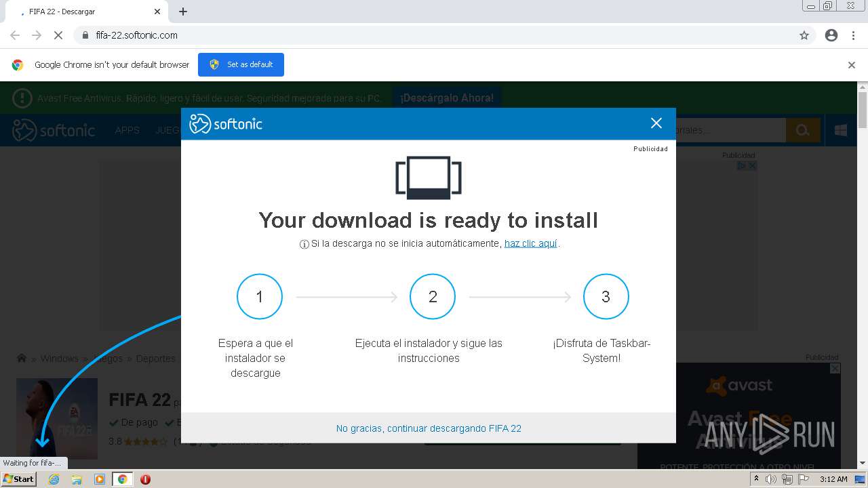This screenshot has height=488, width=868.
Task: Open the Opera taskbar icon
Action: [145, 479]
